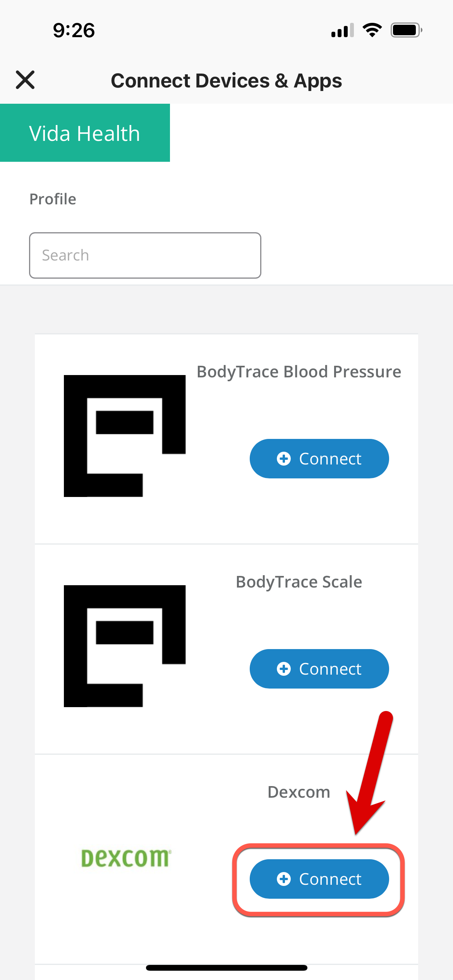This screenshot has height=980, width=453.
Task: Tap the battery status icon
Action: point(406,30)
